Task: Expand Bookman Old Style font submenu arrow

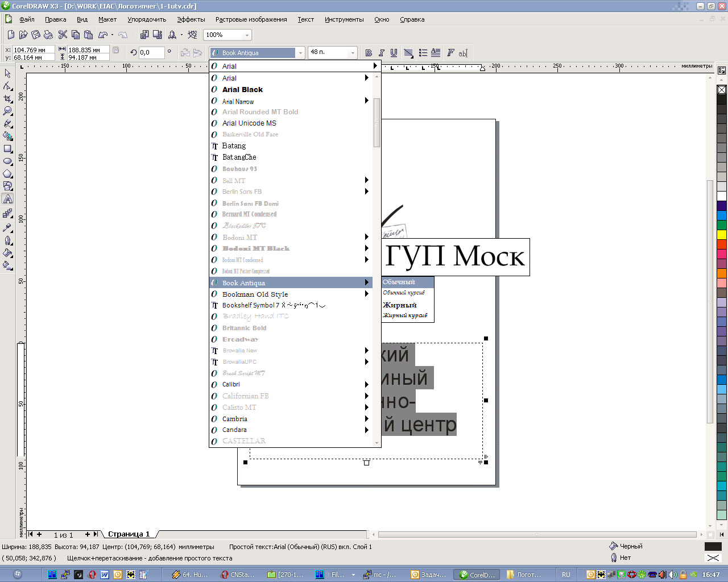Action: point(367,294)
